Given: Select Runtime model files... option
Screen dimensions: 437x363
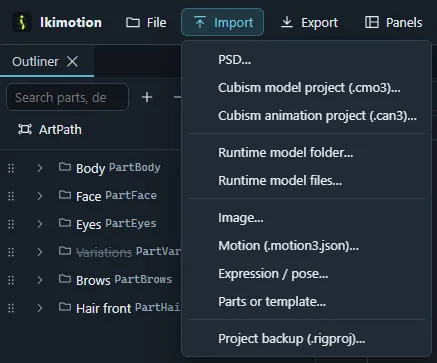Looking at the screenshot, I should [x=306, y=181].
